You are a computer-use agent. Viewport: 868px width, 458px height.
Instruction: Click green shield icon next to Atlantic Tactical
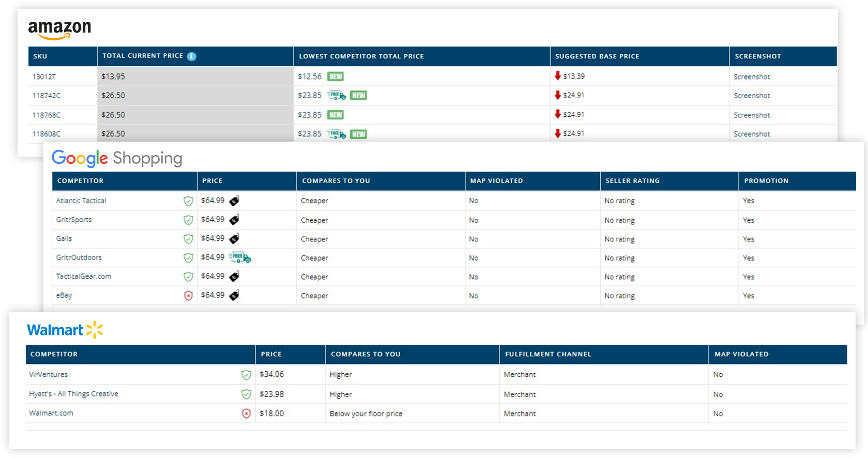click(188, 201)
